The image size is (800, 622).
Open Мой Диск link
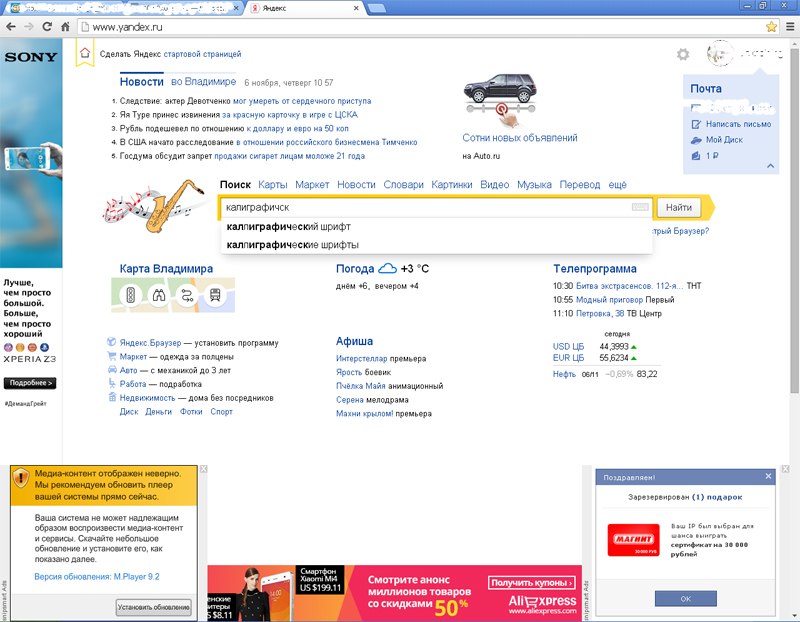tap(724, 140)
